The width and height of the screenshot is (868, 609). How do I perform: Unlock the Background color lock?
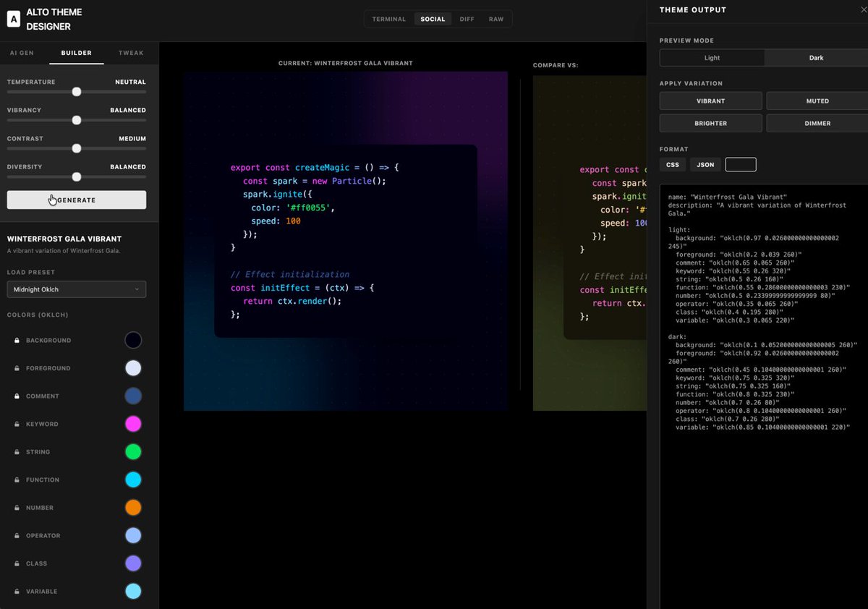(x=17, y=340)
